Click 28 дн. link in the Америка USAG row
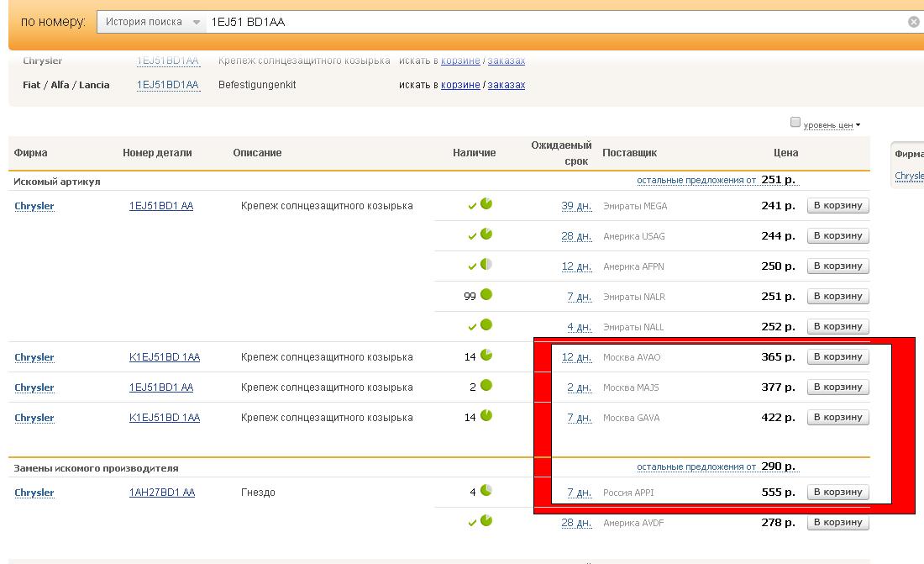The height and width of the screenshot is (564, 924). pyautogui.click(x=576, y=236)
